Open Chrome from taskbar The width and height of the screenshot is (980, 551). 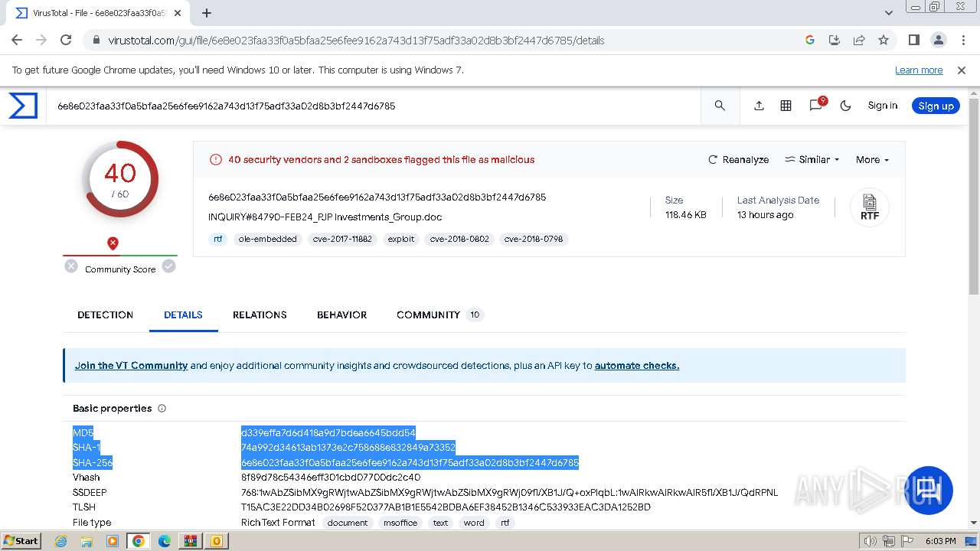pos(139,541)
